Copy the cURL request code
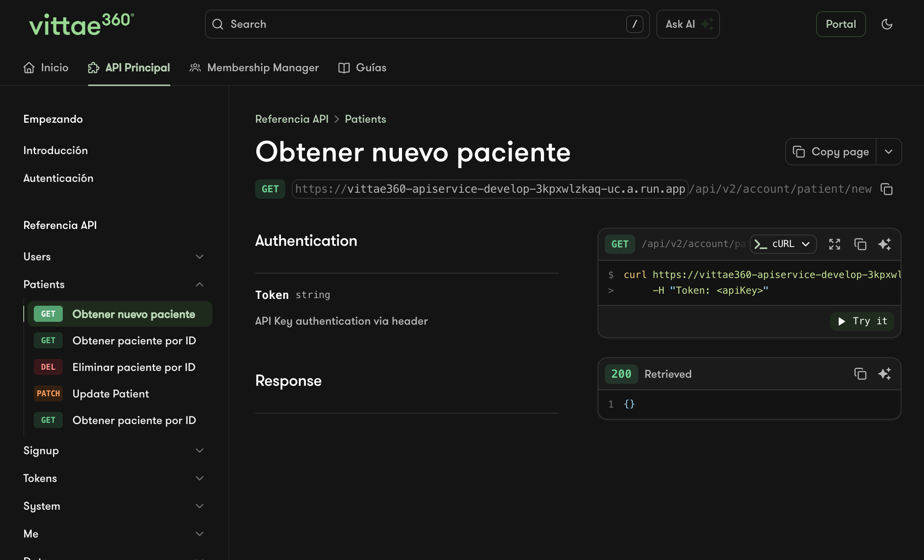924x560 pixels. (x=860, y=244)
